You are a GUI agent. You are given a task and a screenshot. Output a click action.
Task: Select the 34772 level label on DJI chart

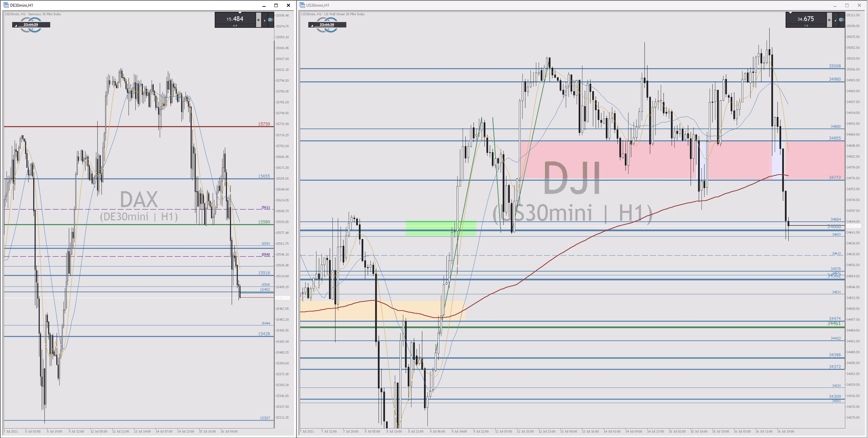tap(835, 177)
